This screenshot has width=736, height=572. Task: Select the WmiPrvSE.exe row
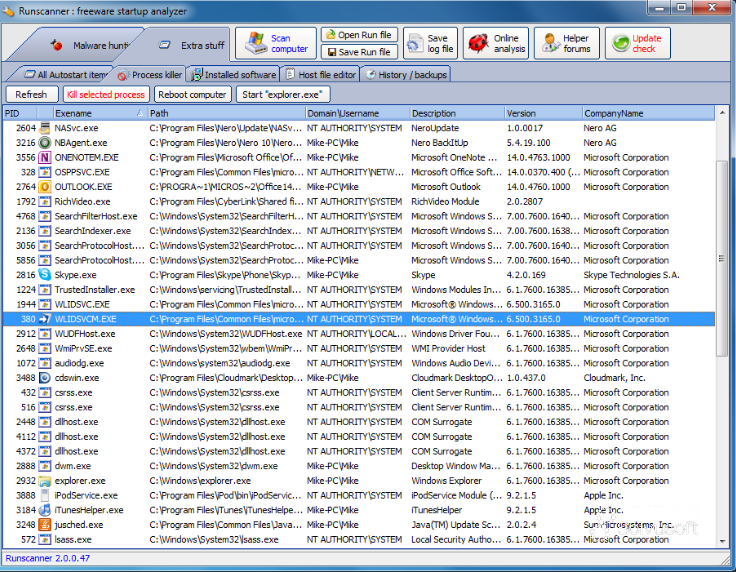tap(359, 348)
